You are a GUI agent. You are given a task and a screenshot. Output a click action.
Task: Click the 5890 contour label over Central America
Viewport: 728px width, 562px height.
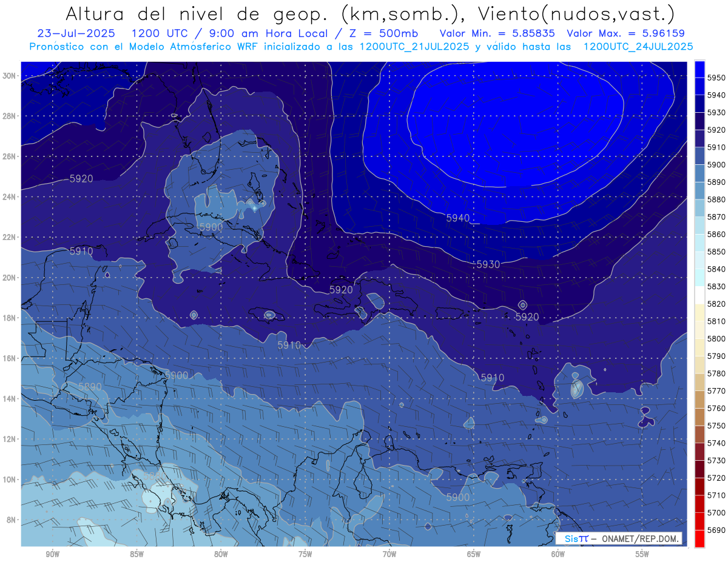90,386
